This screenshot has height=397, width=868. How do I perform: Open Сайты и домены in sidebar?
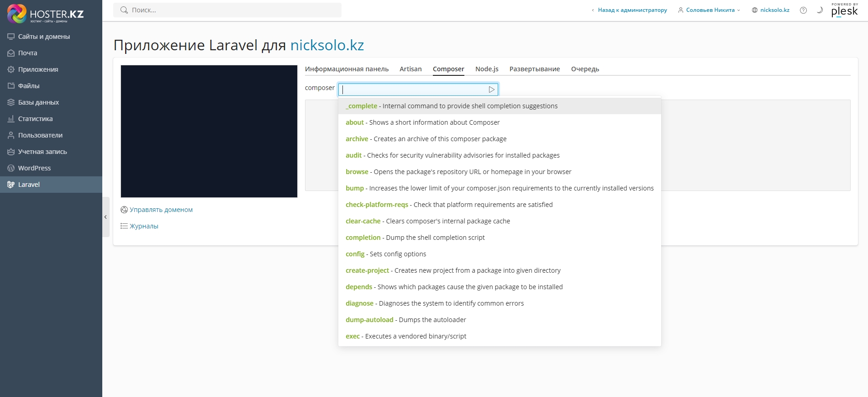pyautogui.click(x=51, y=37)
